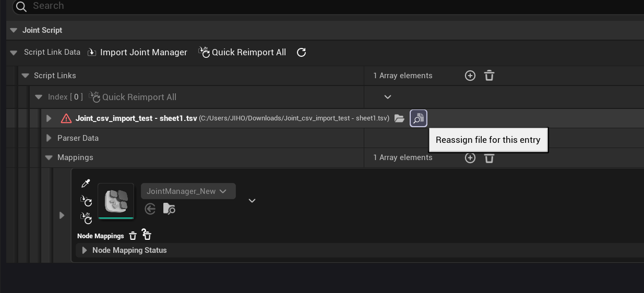644x293 pixels.
Task: Add a new element to Mappings array
Action: [x=470, y=157]
